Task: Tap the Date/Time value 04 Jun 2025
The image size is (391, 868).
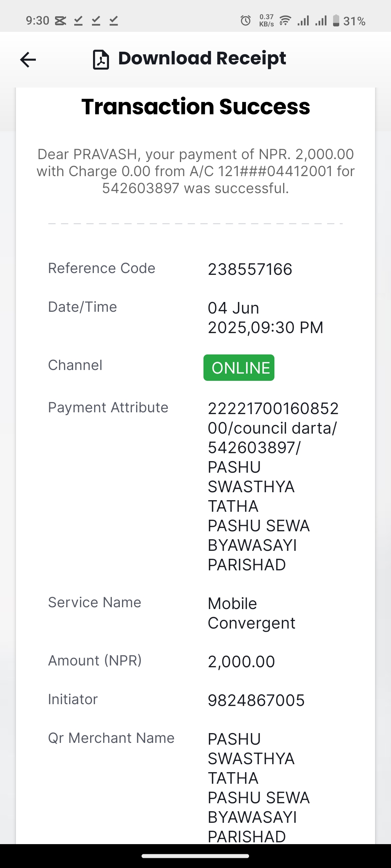Action: pyautogui.click(x=265, y=318)
